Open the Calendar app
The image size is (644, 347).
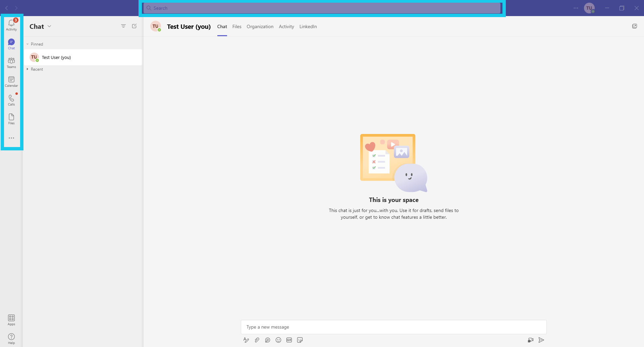click(11, 81)
